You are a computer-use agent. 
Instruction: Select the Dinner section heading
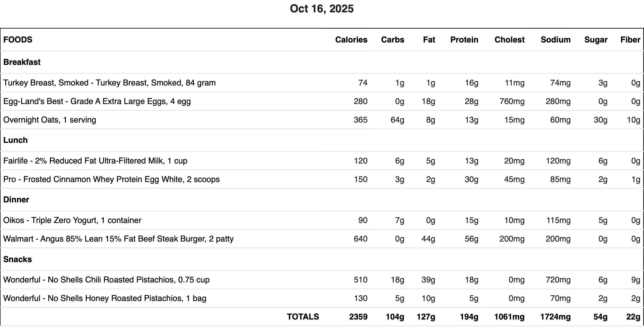click(16, 200)
